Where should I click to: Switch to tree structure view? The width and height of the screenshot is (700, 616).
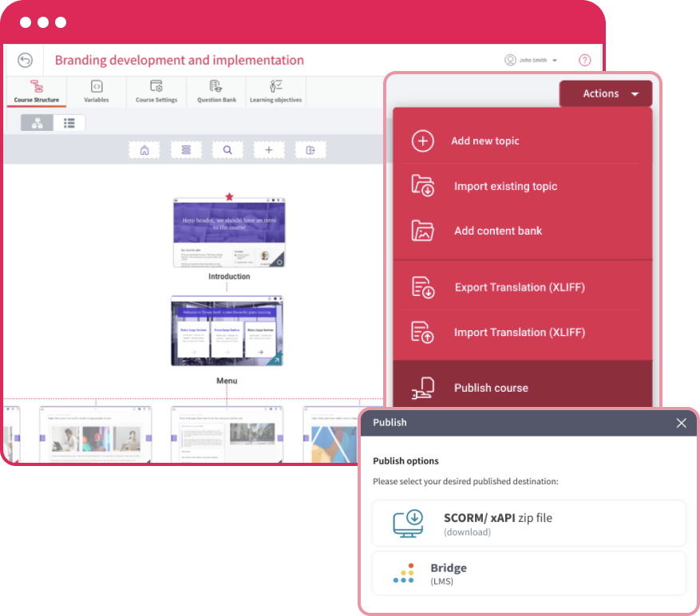click(x=37, y=123)
